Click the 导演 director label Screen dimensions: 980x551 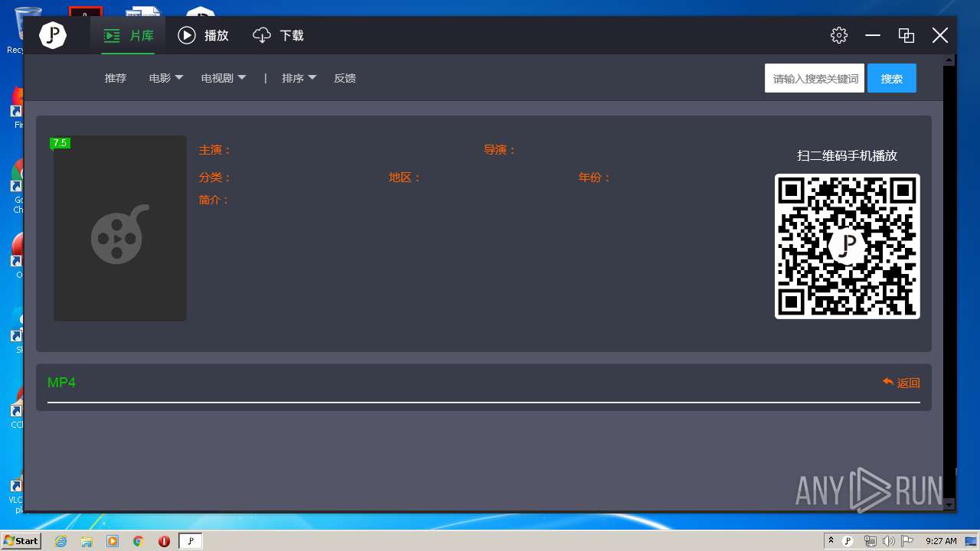click(500, 150)
